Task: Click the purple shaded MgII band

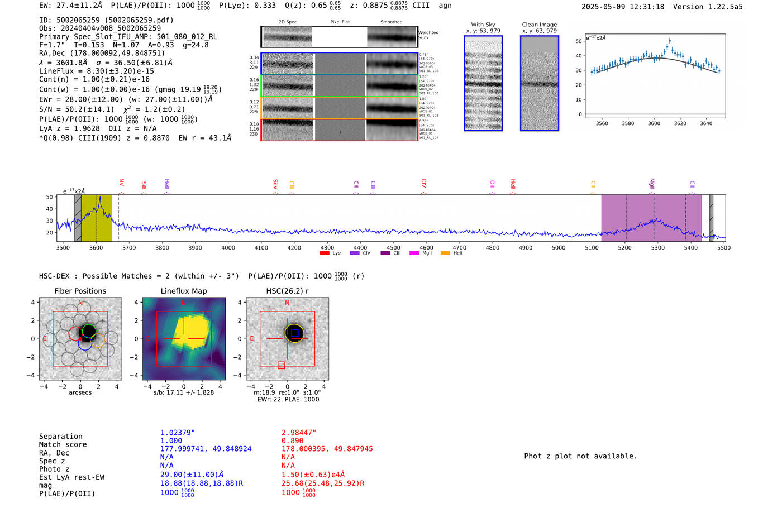Action: [x=651, y=218]
